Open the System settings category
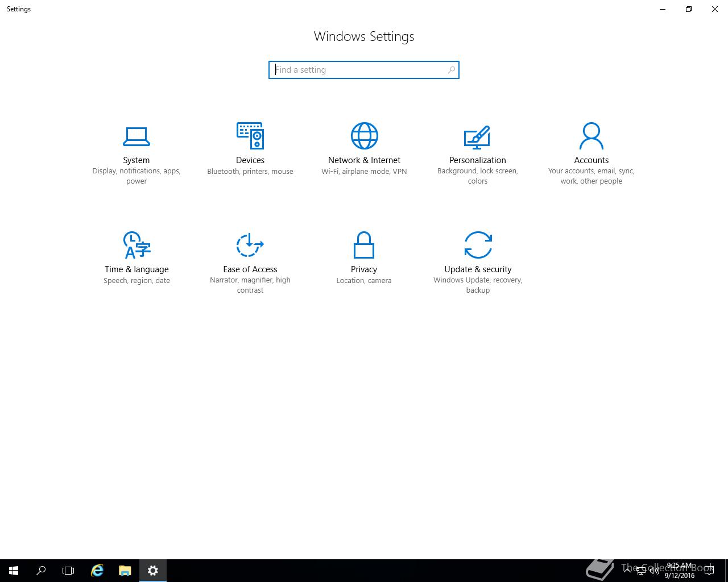Viewport: 728px width, 582px height. (136, 153)
